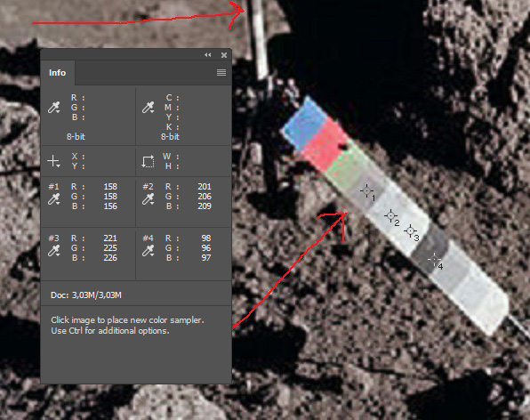The height and width of the screenshot is (420, 530).
Task: Click 'Use Ctrl for additional options.' text
Action: coord(110,331)
